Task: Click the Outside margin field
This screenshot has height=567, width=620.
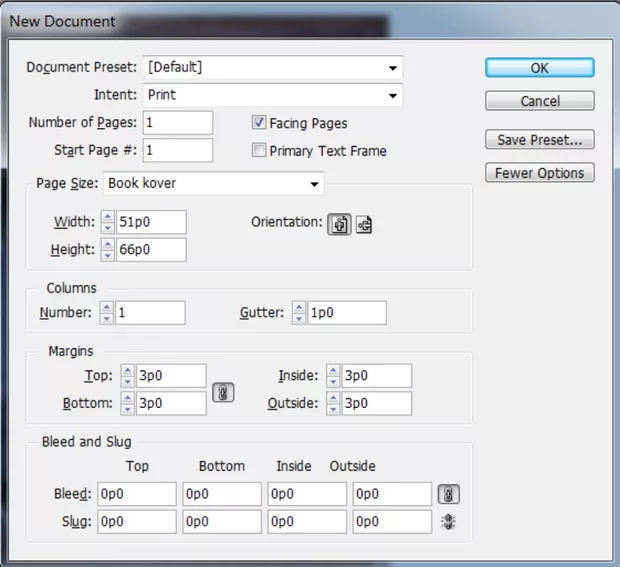Action: (x=377, y=403)
